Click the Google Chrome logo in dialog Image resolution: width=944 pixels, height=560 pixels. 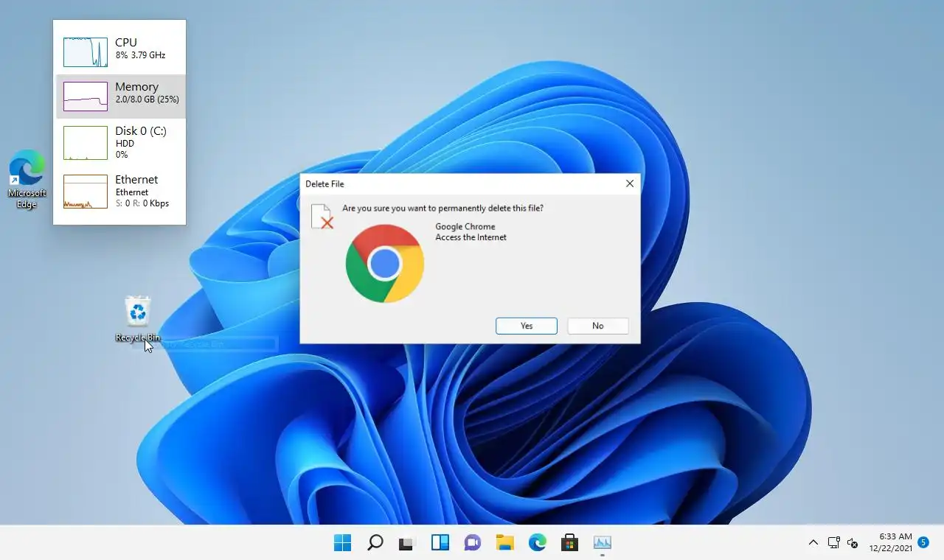[x=384, y=264]
